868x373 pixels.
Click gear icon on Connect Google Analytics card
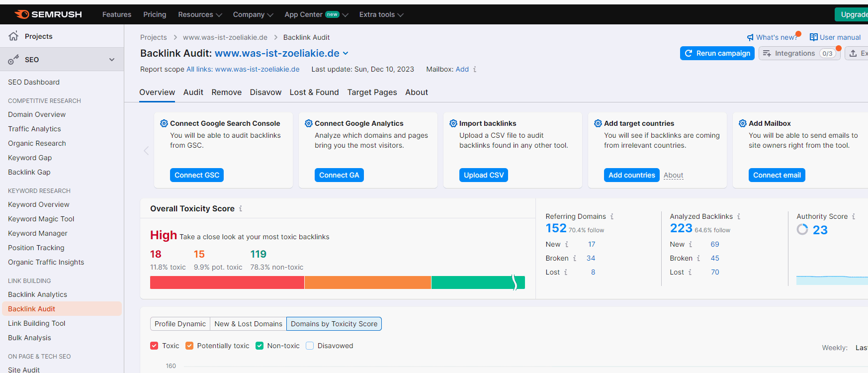pyautogui.click(x=309, y=123)
